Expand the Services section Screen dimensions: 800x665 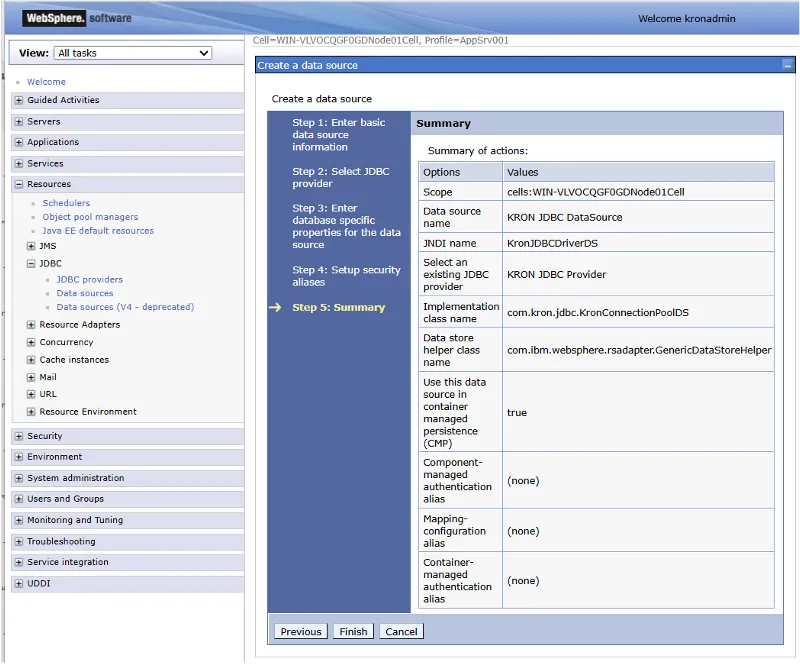19,163
